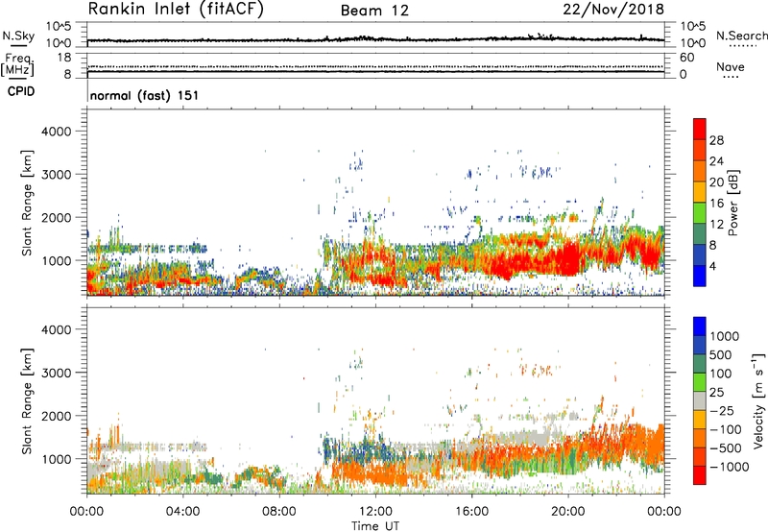The image size is (768, 532).
Task: Click the blue top segment of Velocity colorbar
Action: [x=700, y=326]
